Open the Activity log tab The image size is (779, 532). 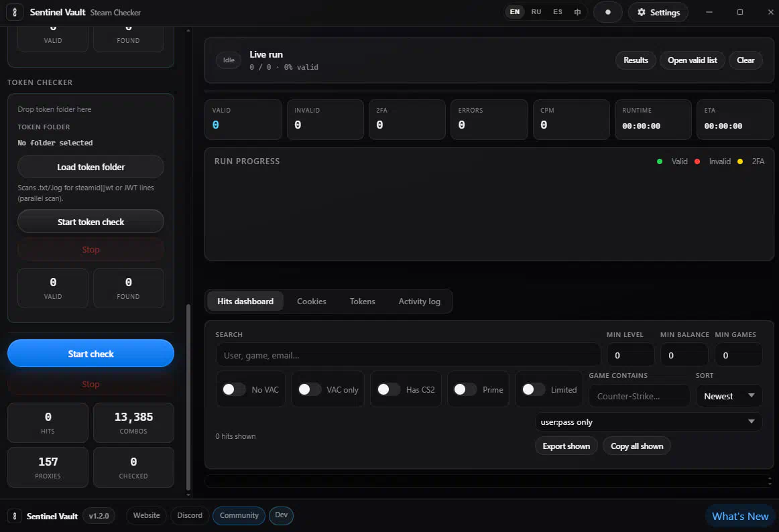pos(419,302)
